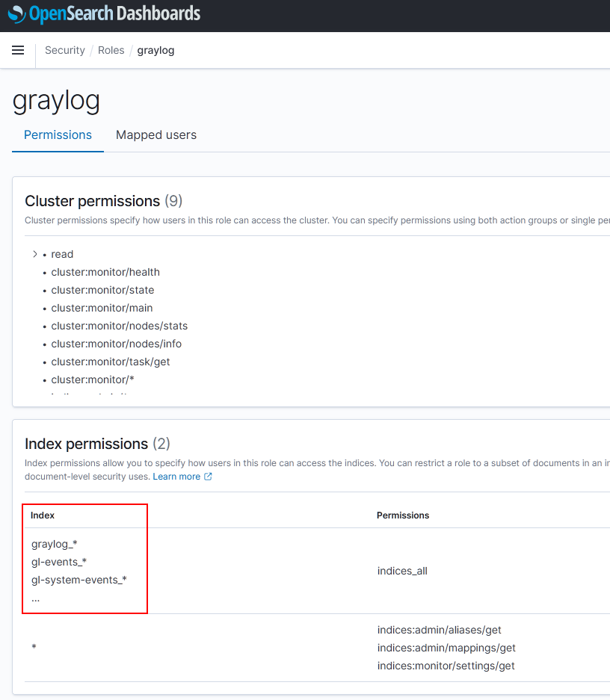Click the read cluster permission
Screen dimensions: 610x700
point(62,254)
